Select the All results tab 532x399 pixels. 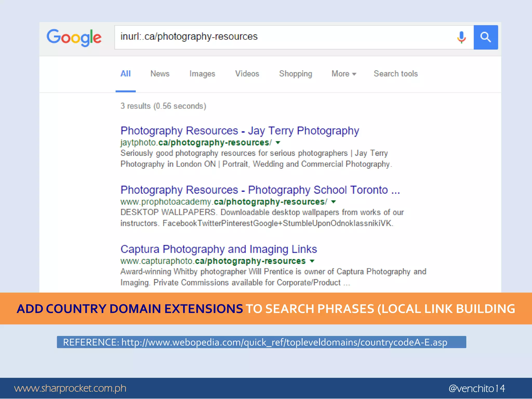click(125, 74)
